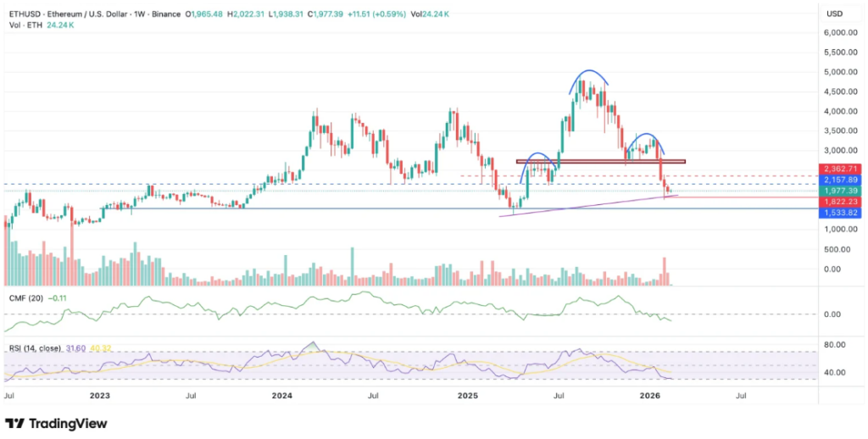Image resolution: width=868 pixels, height=439 pixels.
Task: Click the blue 1,533.82 price label
Action: 838,213
